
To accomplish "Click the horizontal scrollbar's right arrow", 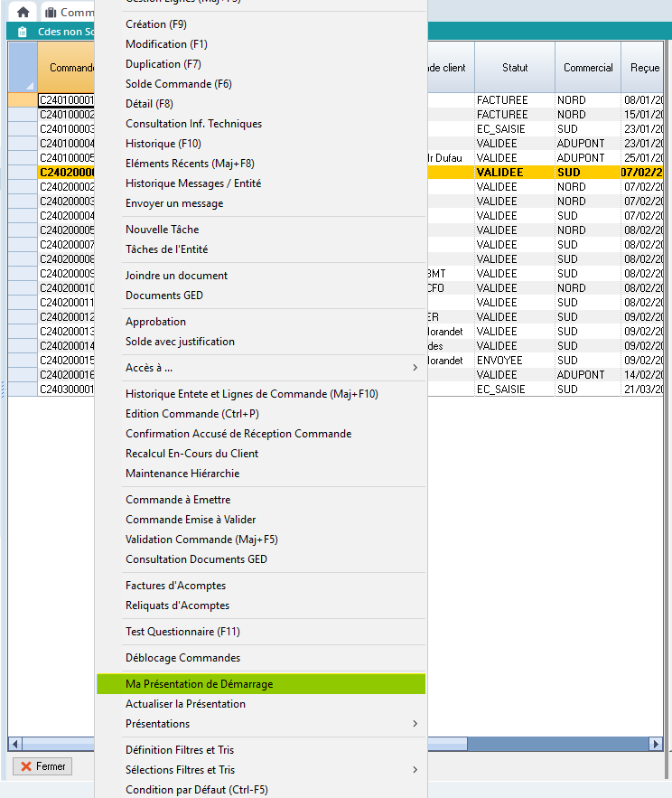I will click(x=656, y=744).
